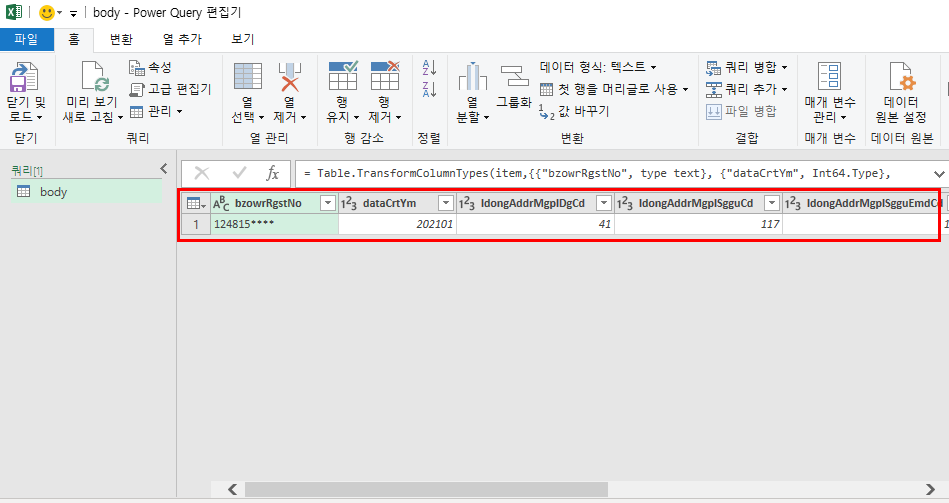The image size is (949, 503).
Task: Expand the formula bar with the chevron
Action: tap(939, 174)
